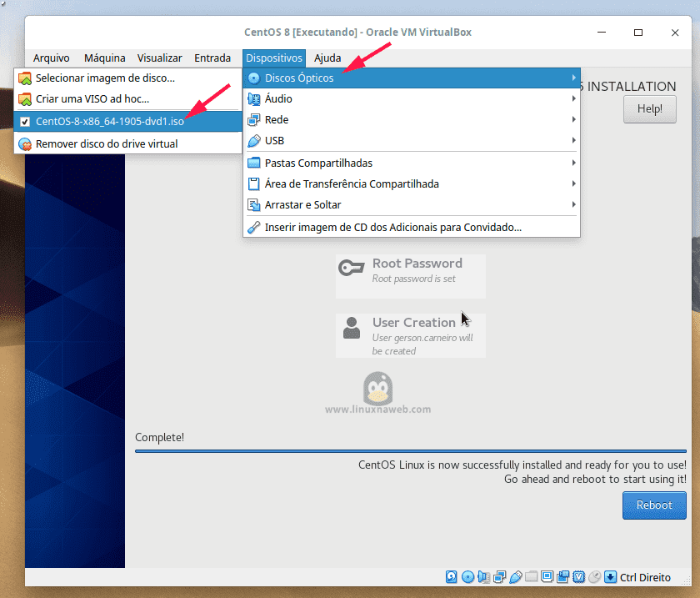The height and width of the screenshot is (598, 700).
Task: Click the Root Password key icon
Action: (352, 268)
